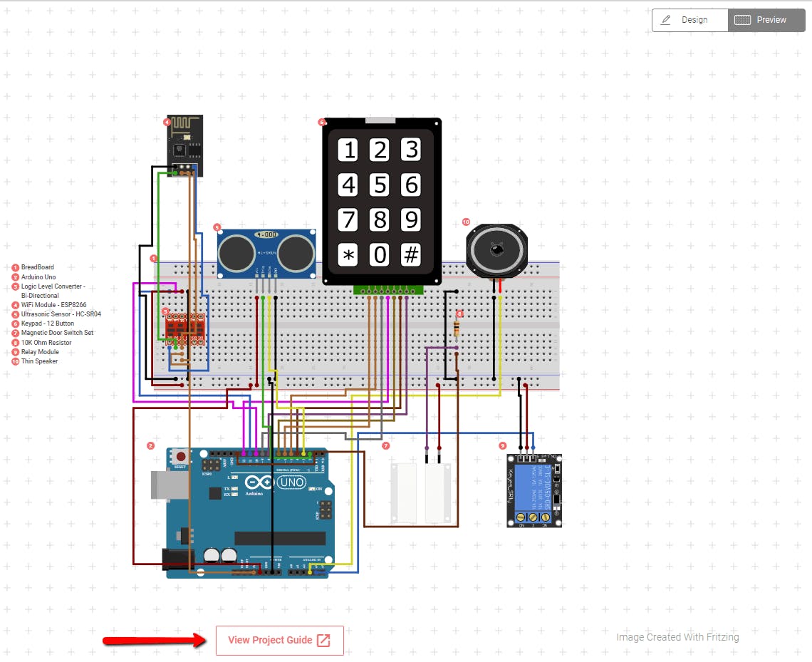Screen dimensions: 812x662
Task: Click the Relay Module legend entry
Action: (x=39, y=352)
